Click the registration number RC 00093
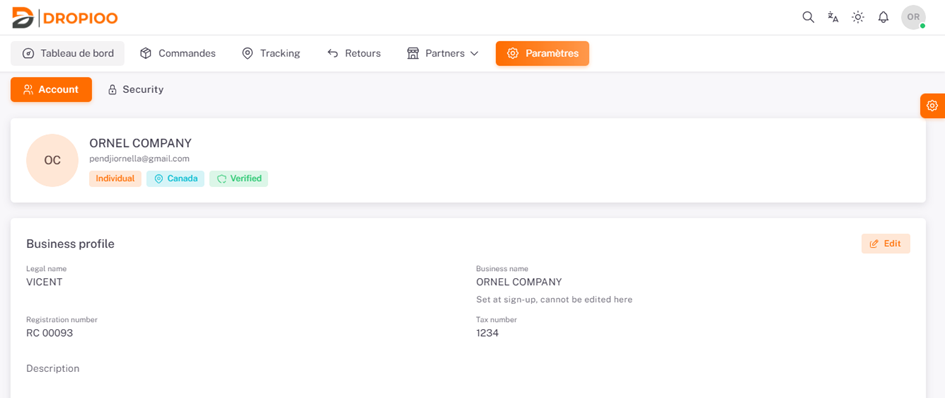The width and height of the screenshot is (945, 398). click(49, 333)
